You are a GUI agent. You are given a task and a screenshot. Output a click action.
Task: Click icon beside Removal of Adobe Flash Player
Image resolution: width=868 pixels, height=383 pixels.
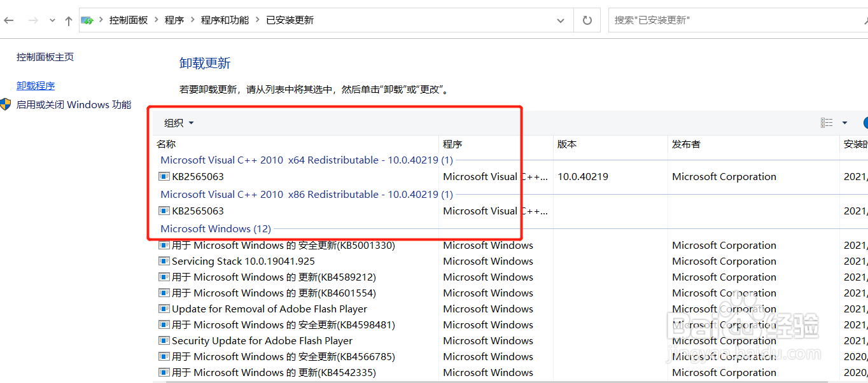[164, 309]
